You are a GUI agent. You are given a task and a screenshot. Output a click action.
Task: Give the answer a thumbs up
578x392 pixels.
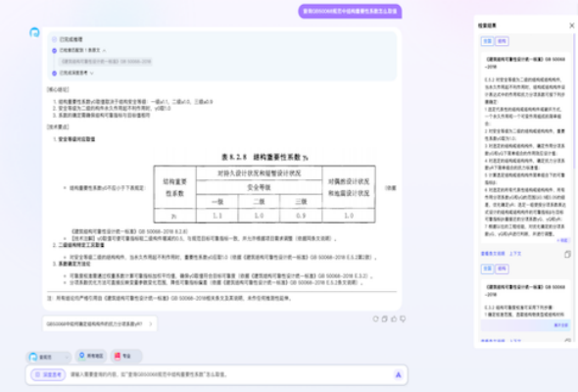[x=394, y=318]
